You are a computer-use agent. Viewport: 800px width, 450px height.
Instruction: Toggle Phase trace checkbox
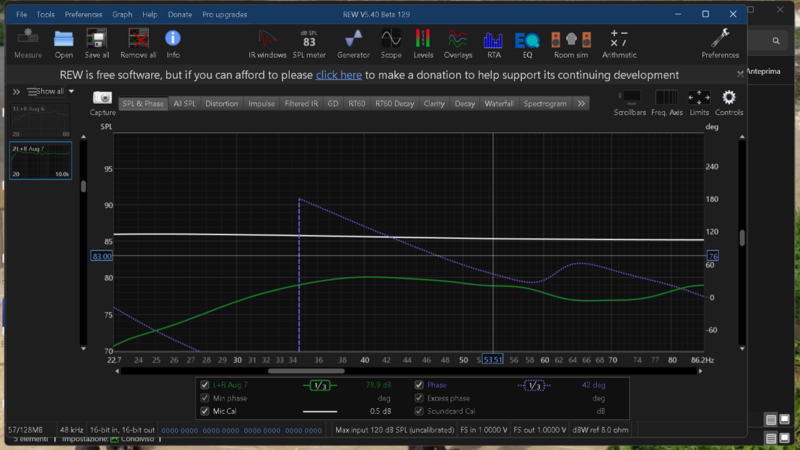pos(419,385)
